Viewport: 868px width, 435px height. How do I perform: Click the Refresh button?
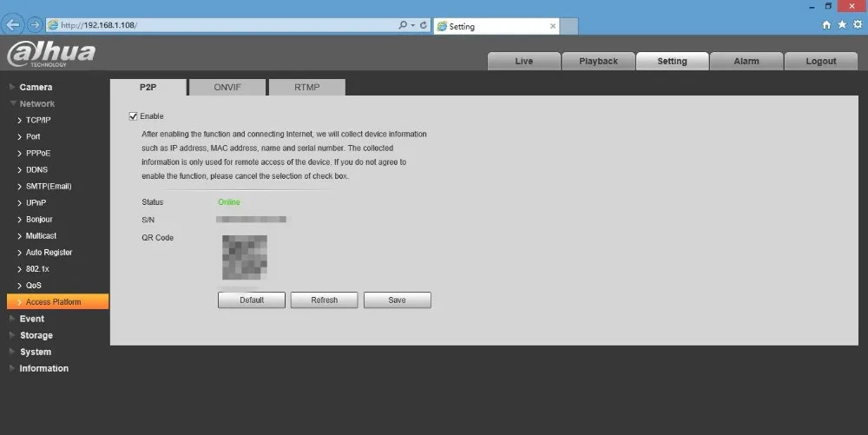pos(325,300)
